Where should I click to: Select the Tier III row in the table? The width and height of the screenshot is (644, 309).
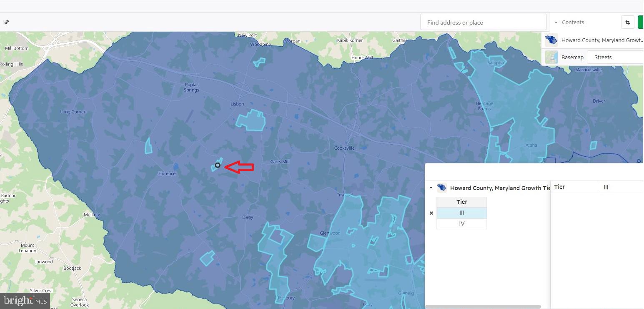tap(461, 213)
